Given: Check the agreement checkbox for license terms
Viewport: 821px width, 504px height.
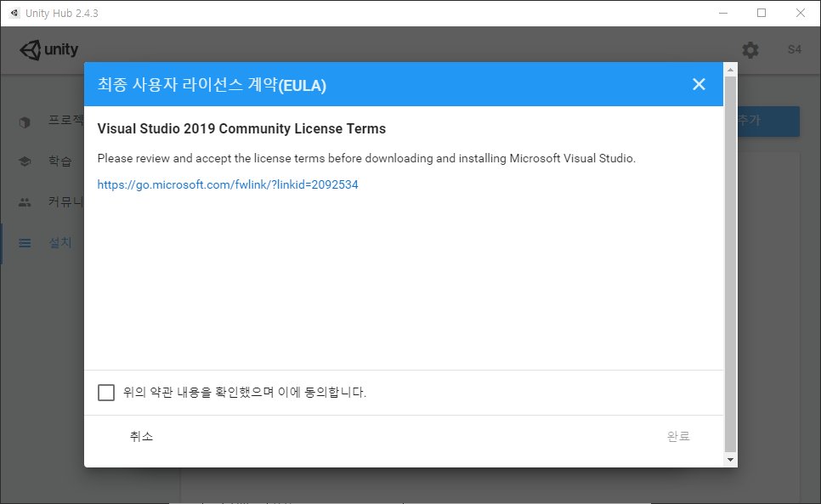Looking at the screenshot, I should pyautogui.click(x=106, y=393).
